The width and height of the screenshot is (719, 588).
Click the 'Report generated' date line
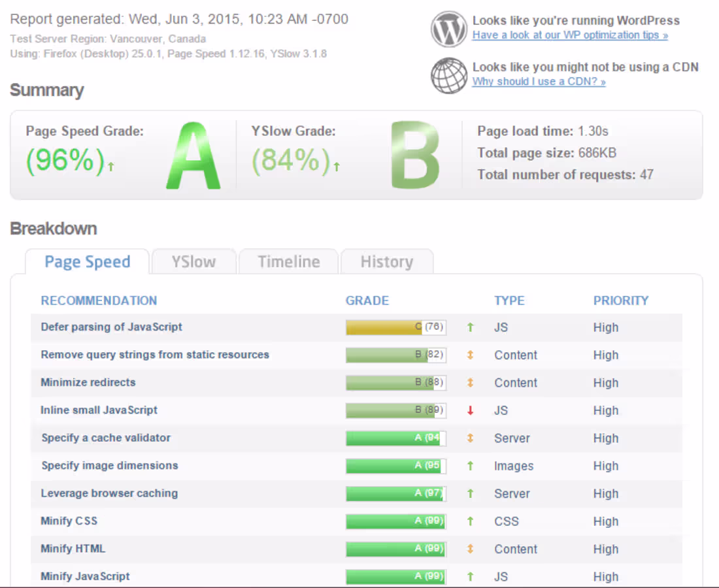point(179,19)
